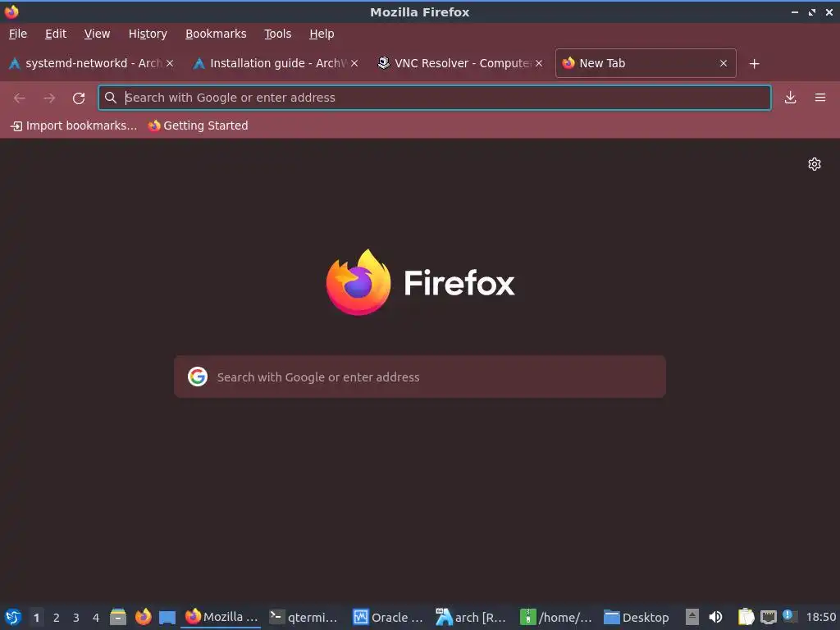Focus the URL address bar

click(435, 98)
